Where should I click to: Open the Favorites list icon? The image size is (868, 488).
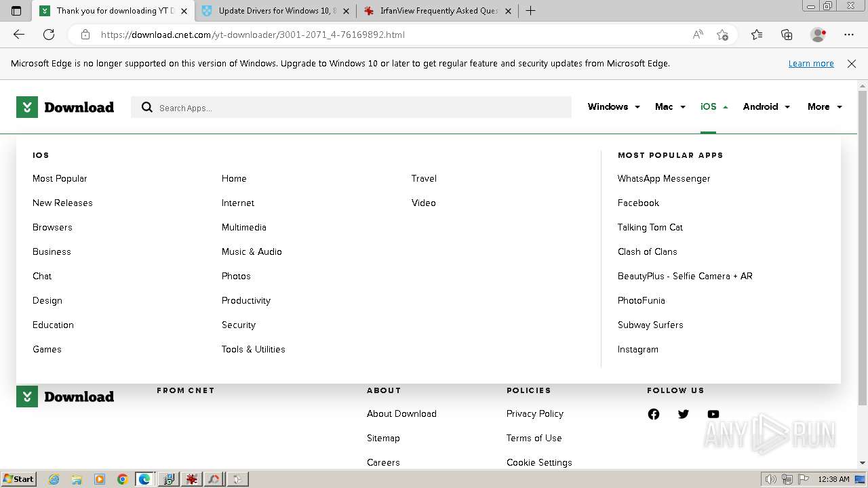pos(757,35)
